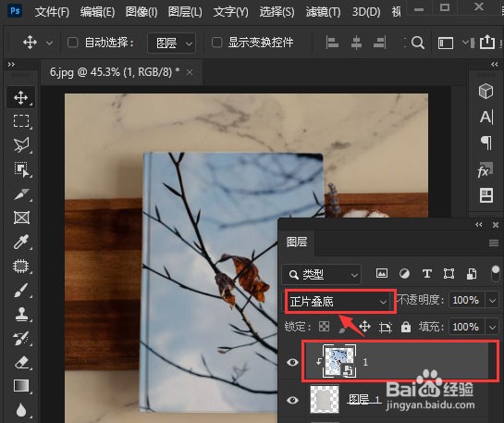Open the 不透明度 slider dropdown arrow

(x=492, y=301)
